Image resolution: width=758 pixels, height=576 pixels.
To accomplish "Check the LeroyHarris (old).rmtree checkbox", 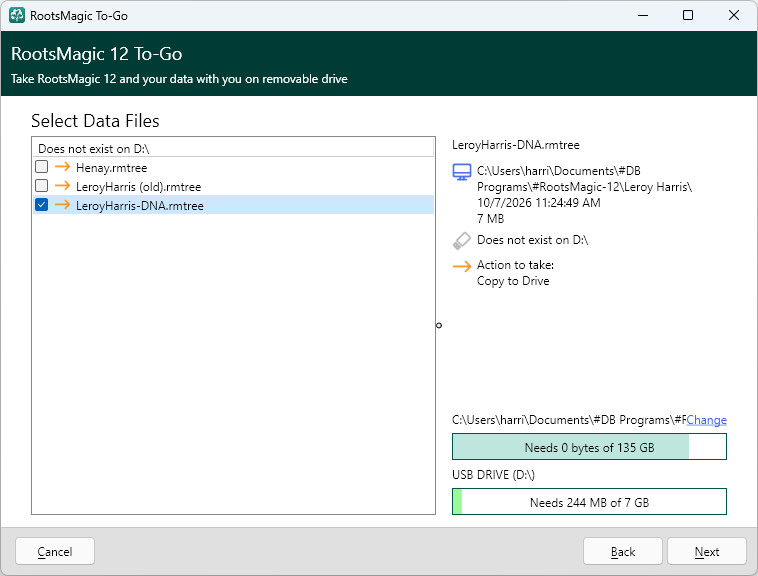I will [42, 186].
